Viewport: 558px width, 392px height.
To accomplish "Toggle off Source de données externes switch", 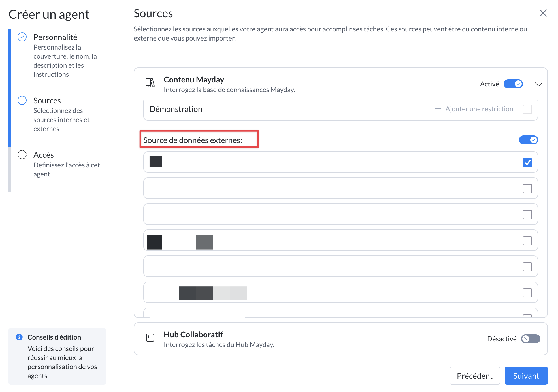I will point(528,140).
